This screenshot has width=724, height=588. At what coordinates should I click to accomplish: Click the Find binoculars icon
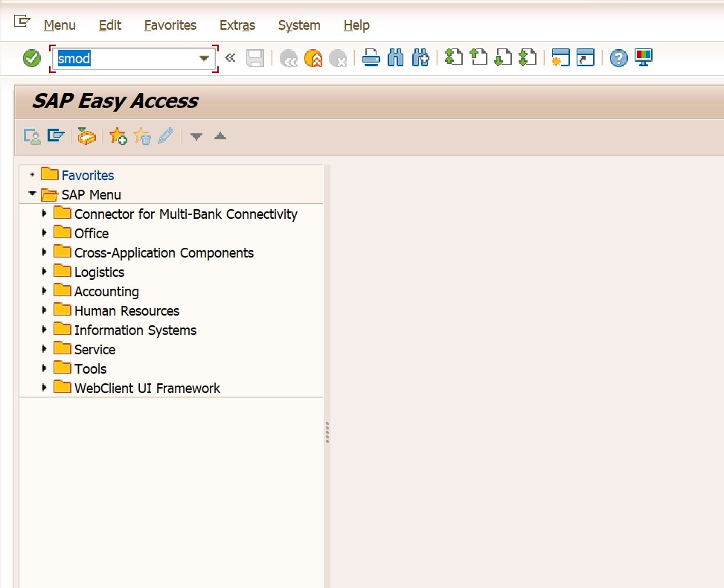pos(395,58)
